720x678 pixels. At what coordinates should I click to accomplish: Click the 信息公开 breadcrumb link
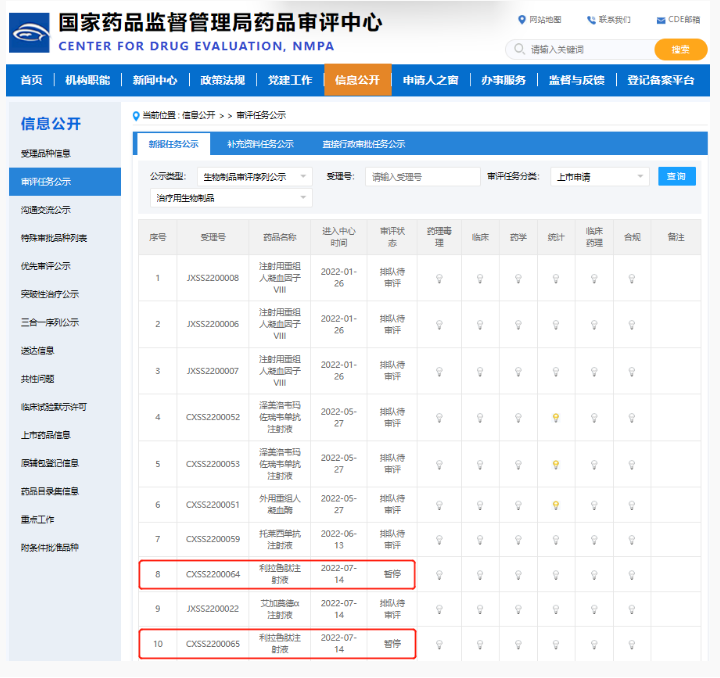pos(198,116)
